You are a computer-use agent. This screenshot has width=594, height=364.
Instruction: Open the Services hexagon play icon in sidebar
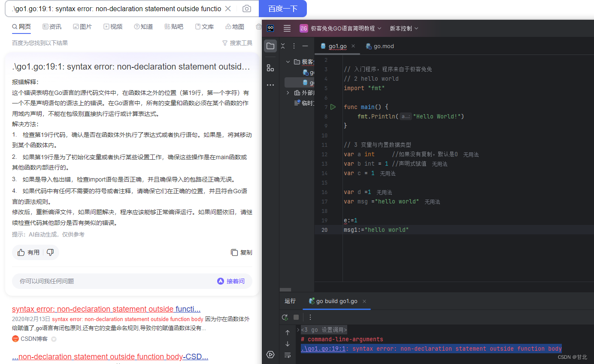click(270, 355)
